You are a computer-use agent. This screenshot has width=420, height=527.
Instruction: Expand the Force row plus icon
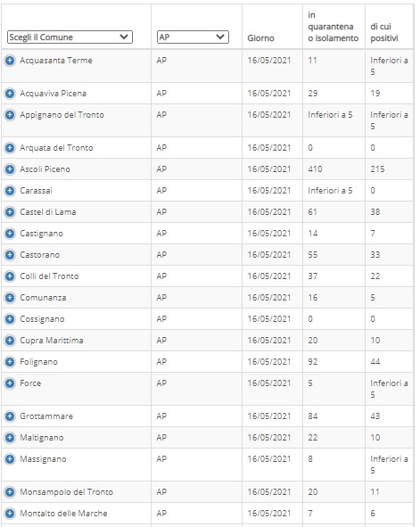(10, 383)
